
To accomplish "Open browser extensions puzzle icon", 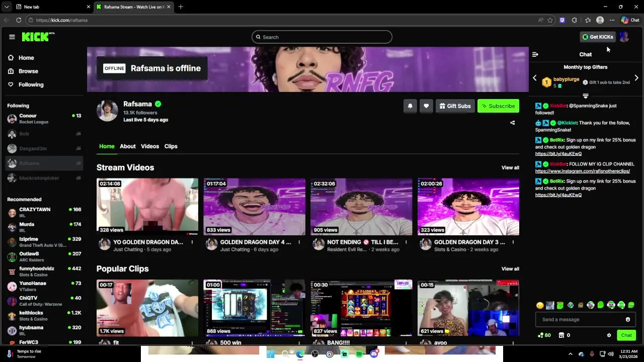I will (575, 20).
